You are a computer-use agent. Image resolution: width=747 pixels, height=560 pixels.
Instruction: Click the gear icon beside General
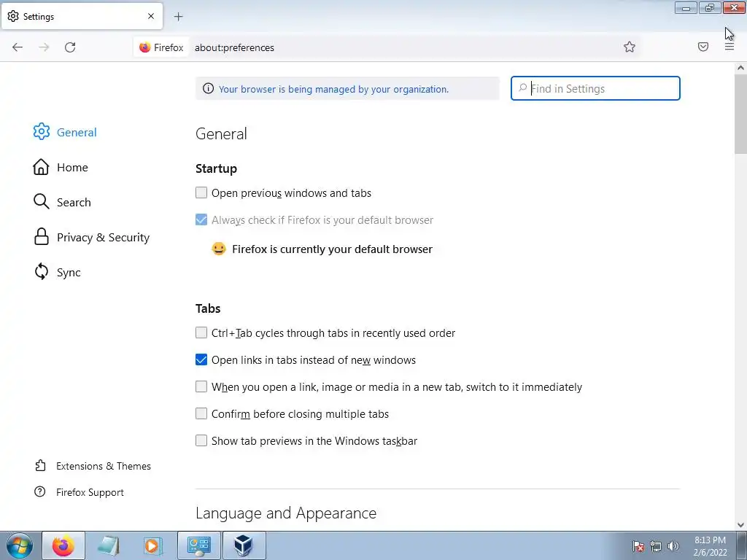pyautogui.click(x=42, y=131)
